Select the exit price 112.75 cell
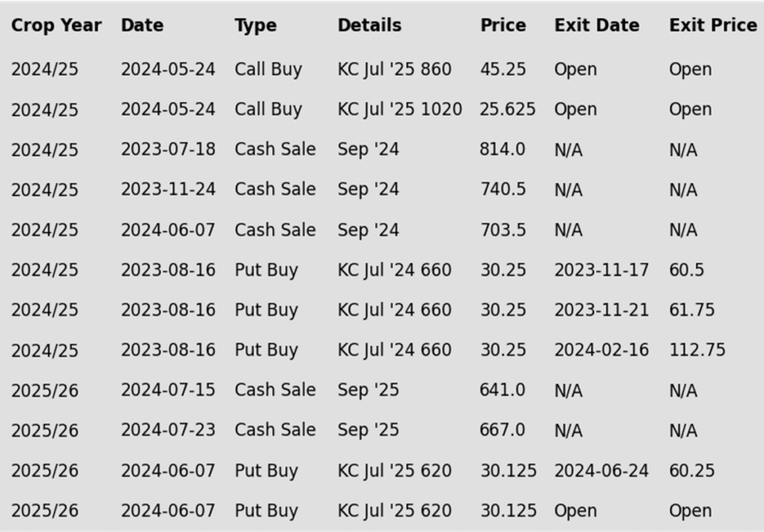The width and height of the screenshot is (764, 532). coord(697,350)
